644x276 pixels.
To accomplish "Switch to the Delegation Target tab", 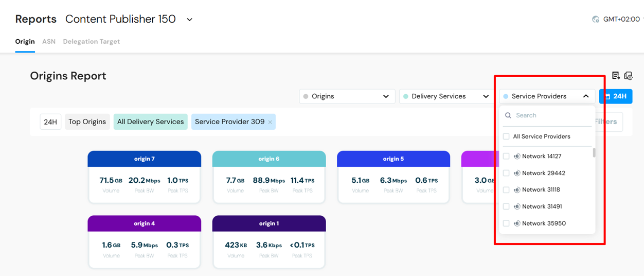I will [92, 42].
